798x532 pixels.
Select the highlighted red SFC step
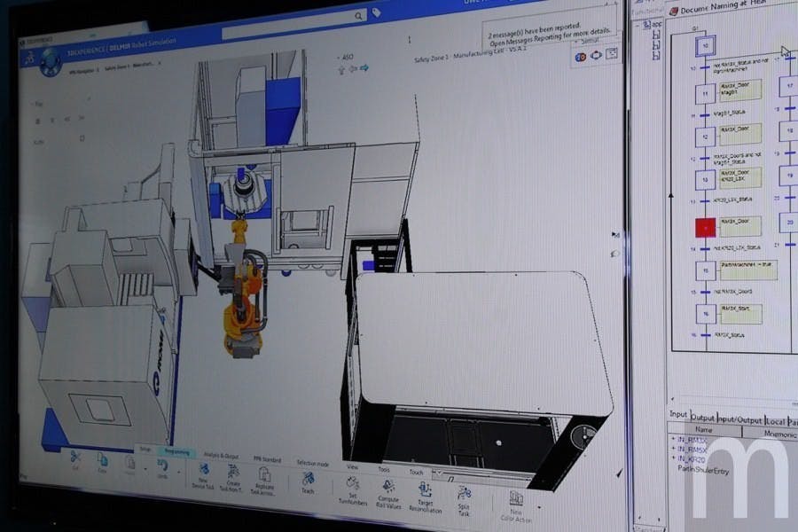tap(706, 228)
